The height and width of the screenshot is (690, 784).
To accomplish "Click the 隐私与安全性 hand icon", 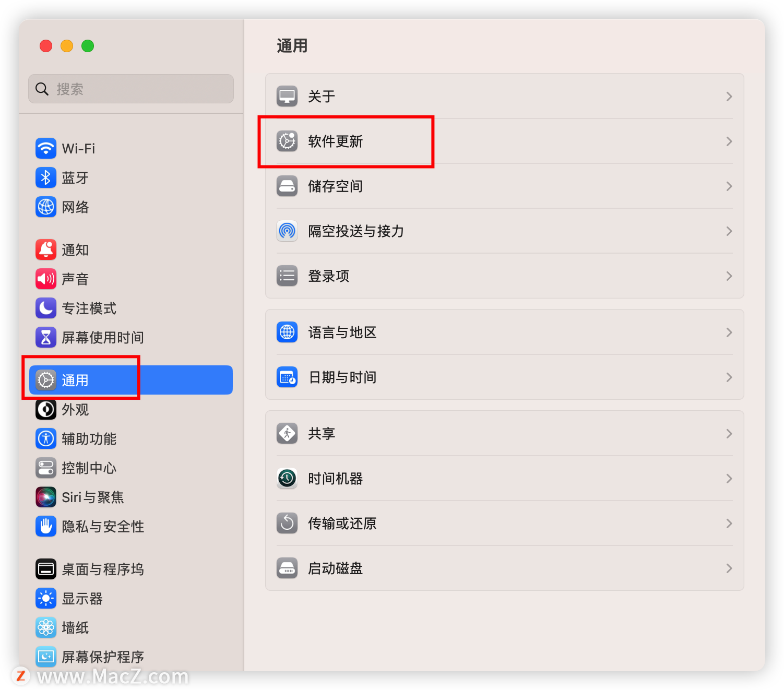I will coord(46,526).
